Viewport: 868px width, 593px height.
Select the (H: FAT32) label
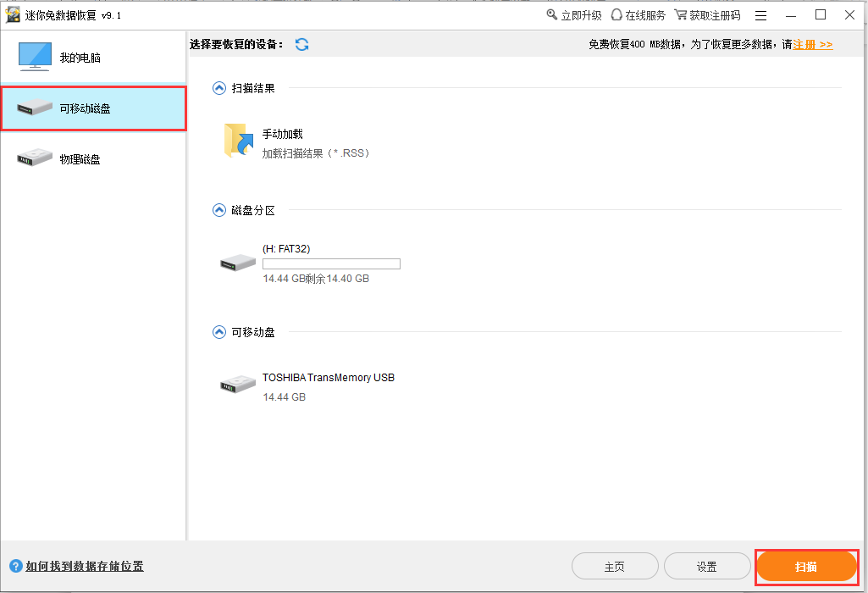click(286, 248)
